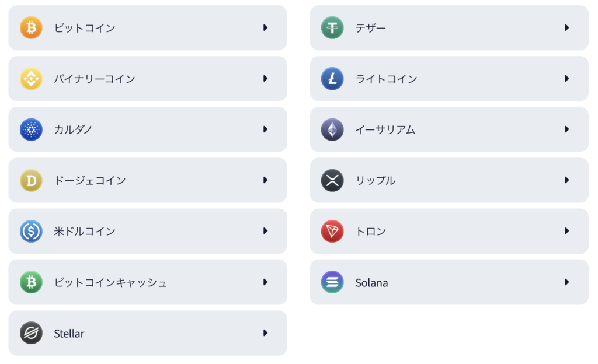This screenshot has width=598, height=364.
Task: Select the Stellar text label
Action: click(69, 334)
